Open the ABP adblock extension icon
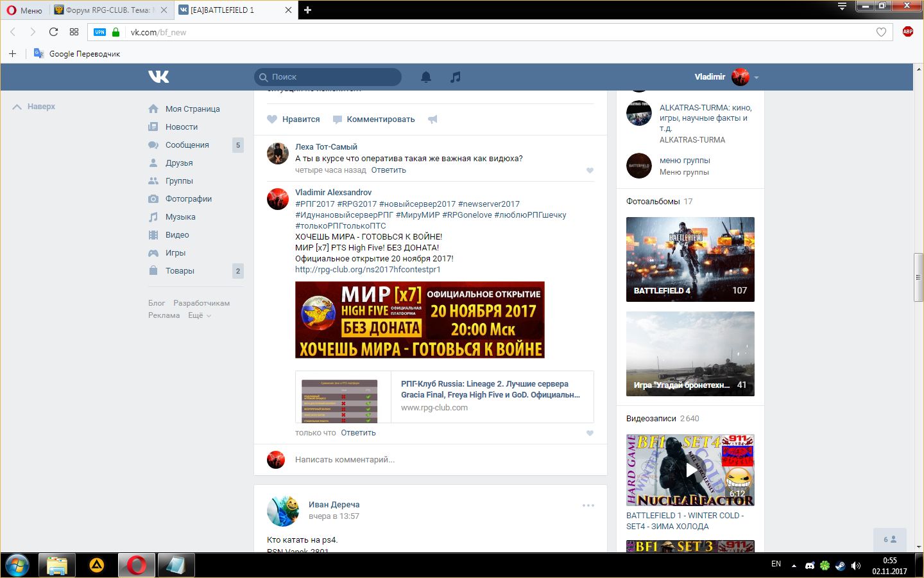The width and height of the screenshot is (924, 578). pos(907,31)
